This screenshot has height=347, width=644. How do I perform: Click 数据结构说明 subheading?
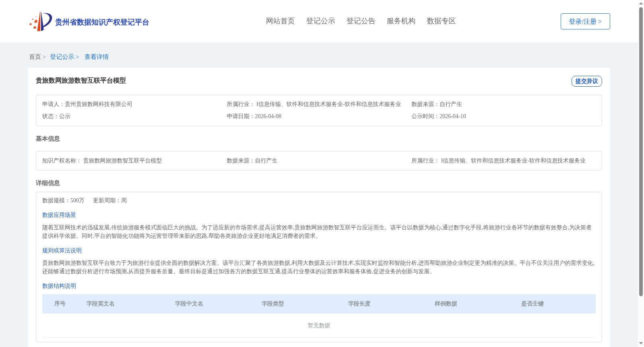tap(59, 286)
